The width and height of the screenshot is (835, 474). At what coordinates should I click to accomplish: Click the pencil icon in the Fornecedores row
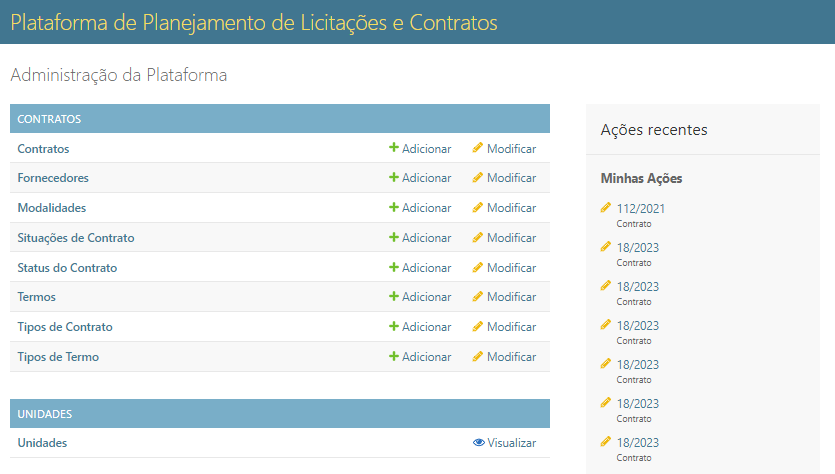pyautogui.click(x=478, y=177)
